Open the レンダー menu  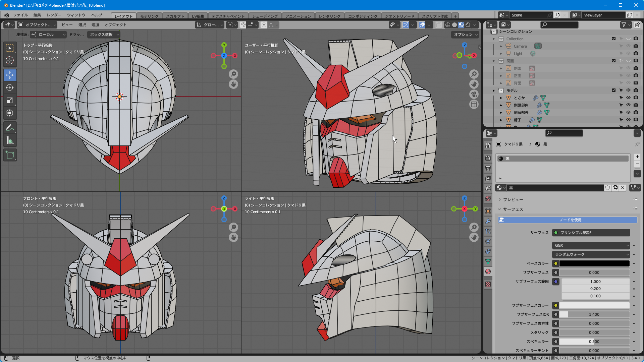pos(54,15)
